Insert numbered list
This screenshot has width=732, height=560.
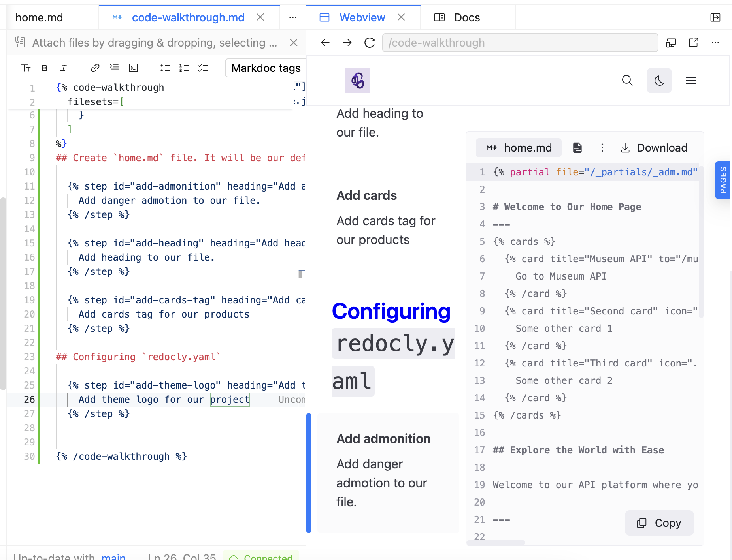coord(184,68)
